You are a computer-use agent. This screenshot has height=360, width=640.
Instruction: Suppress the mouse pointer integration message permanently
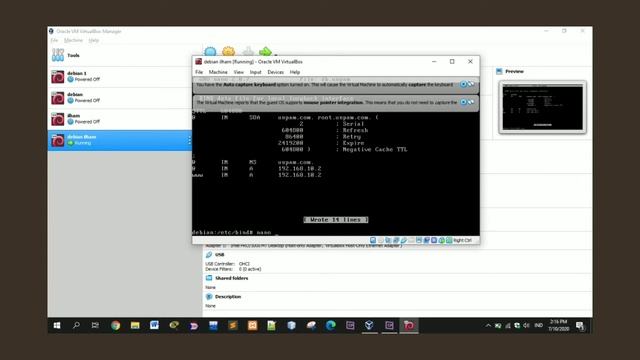471,102
